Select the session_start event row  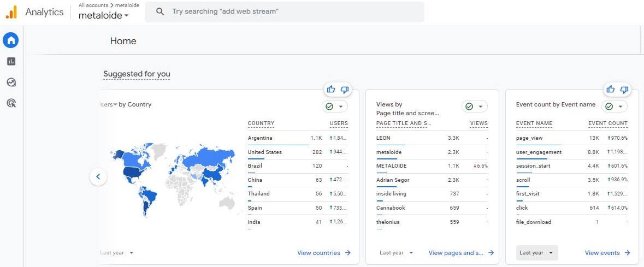tap(572, 166)
